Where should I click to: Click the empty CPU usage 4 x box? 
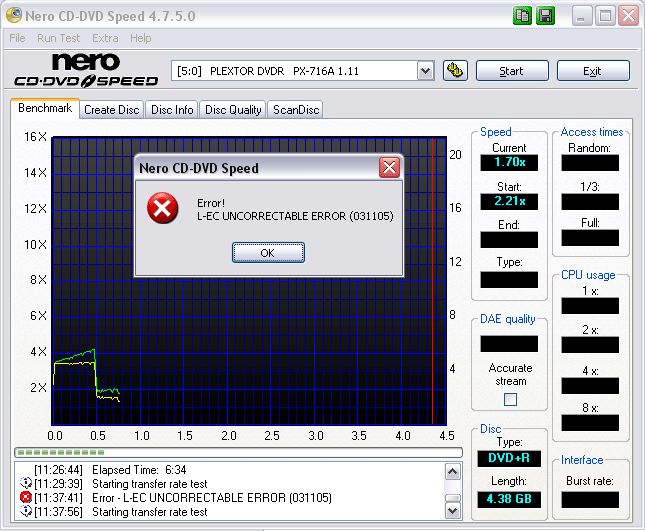point(590,386)
